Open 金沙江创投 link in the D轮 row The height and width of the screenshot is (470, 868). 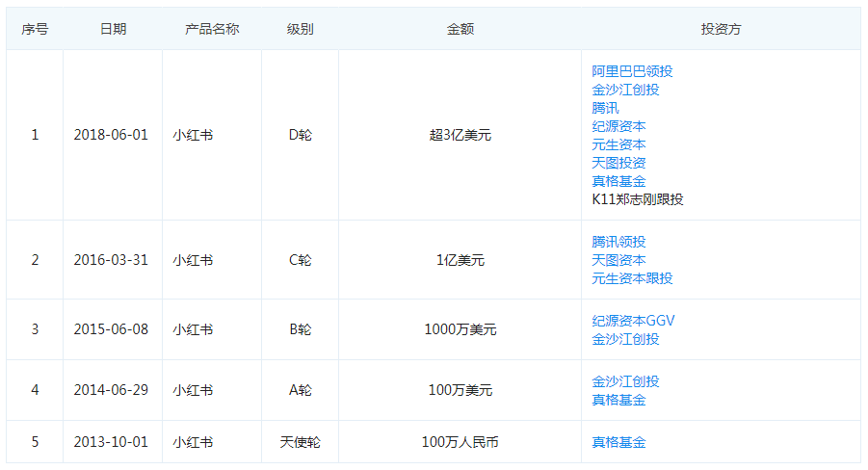(x=625, y=90)
